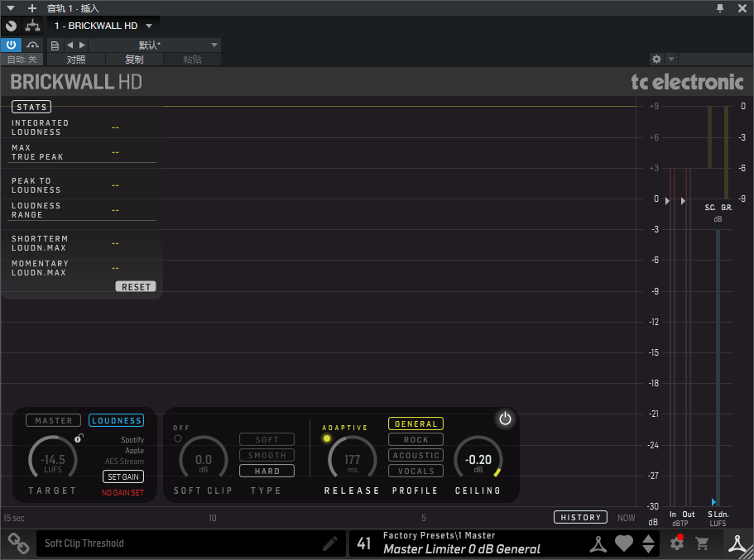The height and width of the screenshot is (560, 754).
Task: Select GENERAL profile
Action: 416,424
